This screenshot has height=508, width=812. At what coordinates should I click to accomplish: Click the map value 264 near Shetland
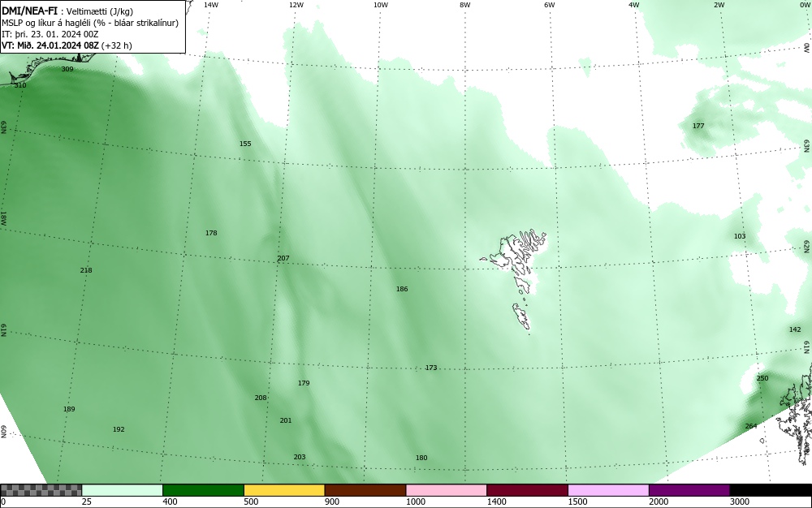[x=751, y=426]
